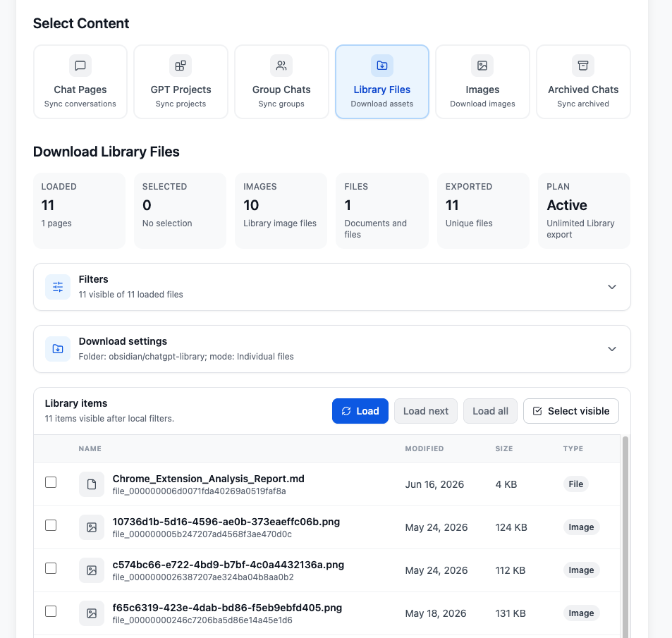Screen dimensions: 672x638
Task: Check the f65c6319-423e png row checkbox
Action: [51, 611]
